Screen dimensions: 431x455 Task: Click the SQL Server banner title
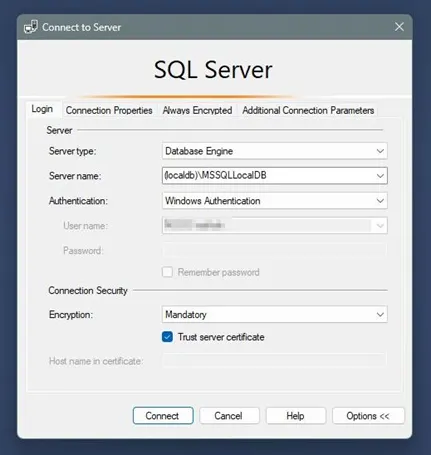213,70
